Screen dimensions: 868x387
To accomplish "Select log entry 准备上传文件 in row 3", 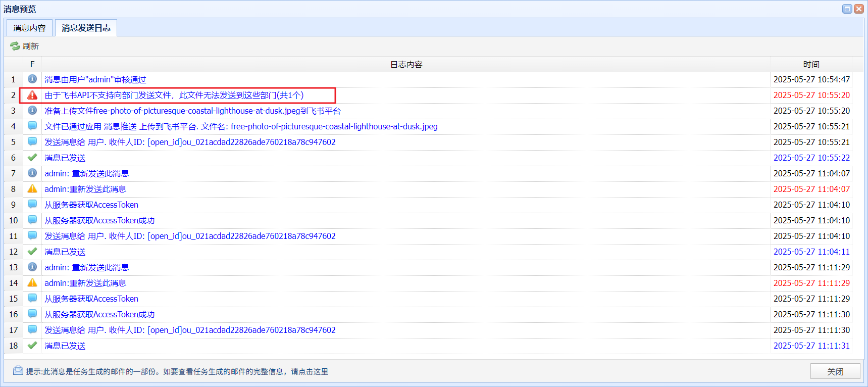I will tap(192, 111).
